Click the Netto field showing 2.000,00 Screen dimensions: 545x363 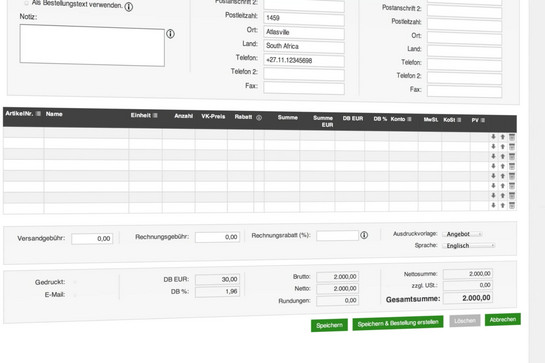[337, 289]
